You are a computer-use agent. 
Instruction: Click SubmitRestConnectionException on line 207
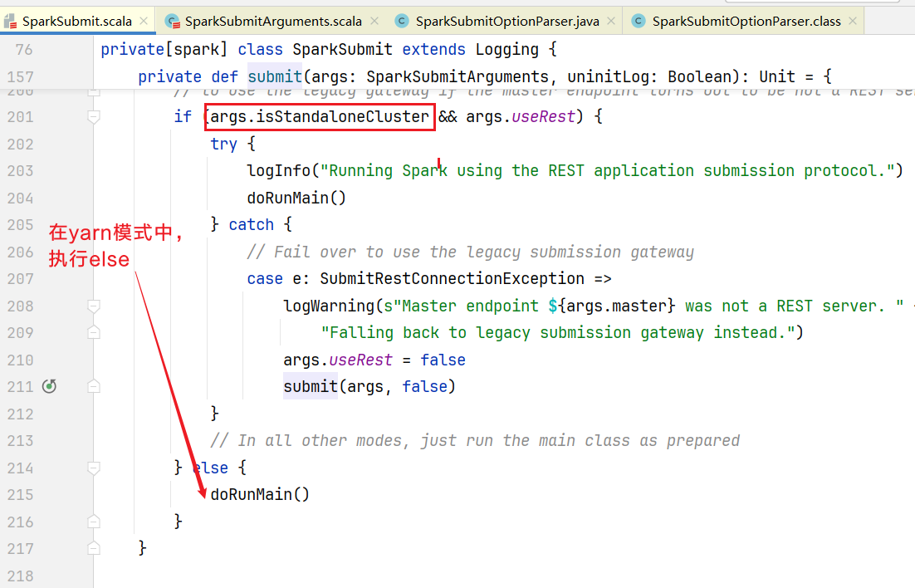click(453, 278)
